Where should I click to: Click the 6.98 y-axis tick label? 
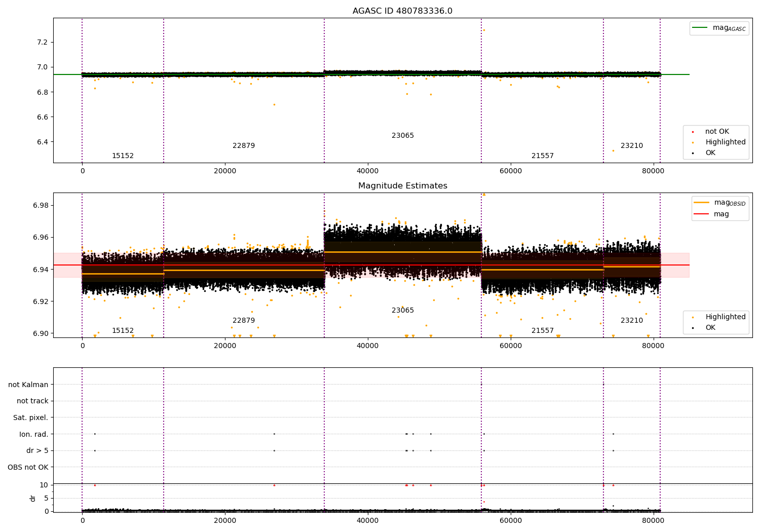40,206
